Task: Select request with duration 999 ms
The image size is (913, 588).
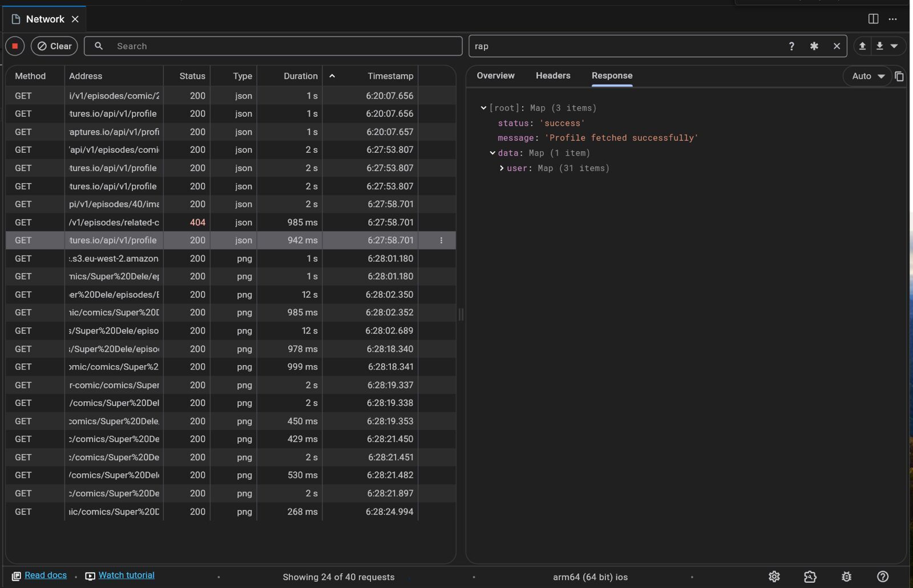Action: (231, 367)
